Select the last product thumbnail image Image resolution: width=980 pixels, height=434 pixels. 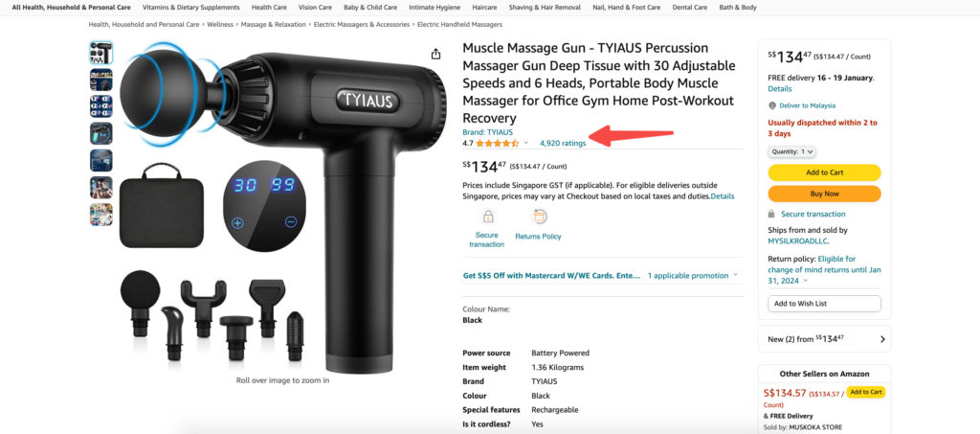coord(101,215)
